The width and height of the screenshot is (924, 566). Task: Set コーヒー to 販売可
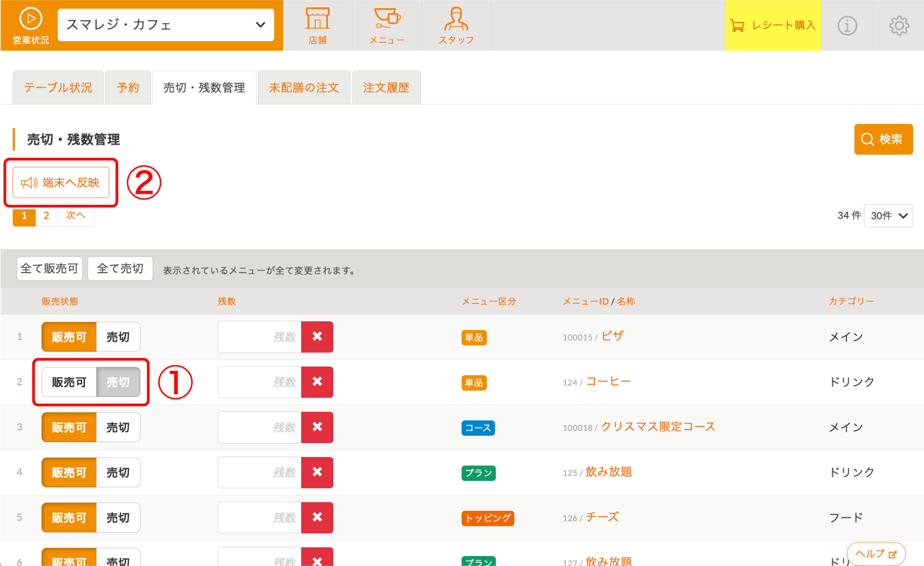click(x=69, y=382)
